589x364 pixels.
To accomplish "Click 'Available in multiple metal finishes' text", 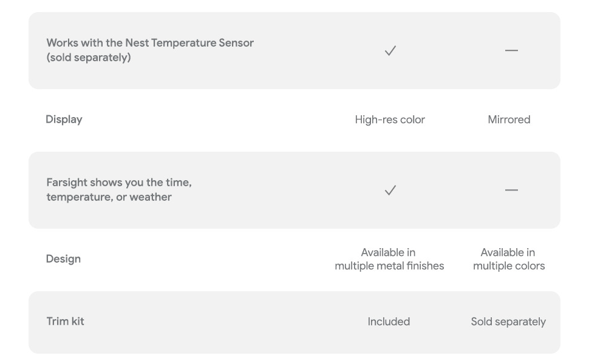I will [389, 259].
